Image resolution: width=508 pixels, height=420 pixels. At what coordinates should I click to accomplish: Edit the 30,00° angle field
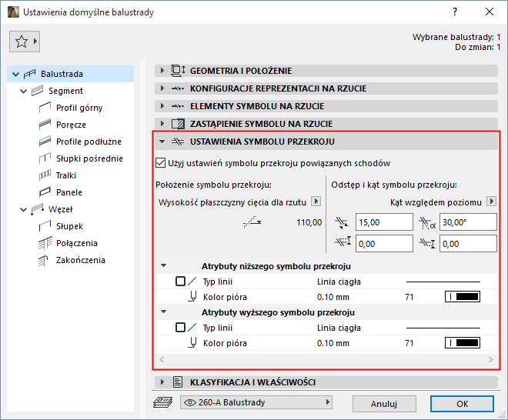[x=468, y=222]
